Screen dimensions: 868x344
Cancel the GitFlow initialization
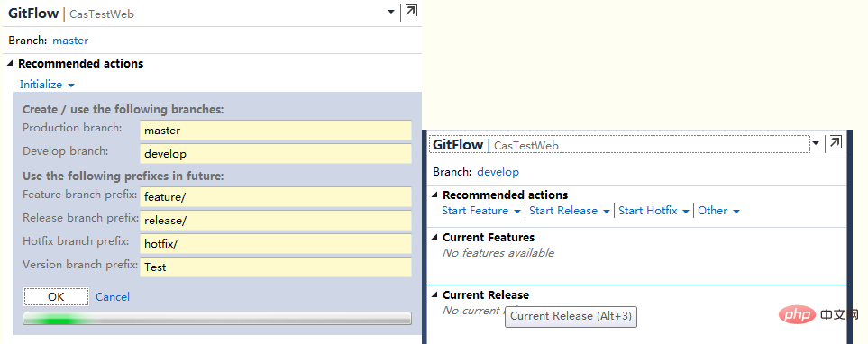point(113,297)
